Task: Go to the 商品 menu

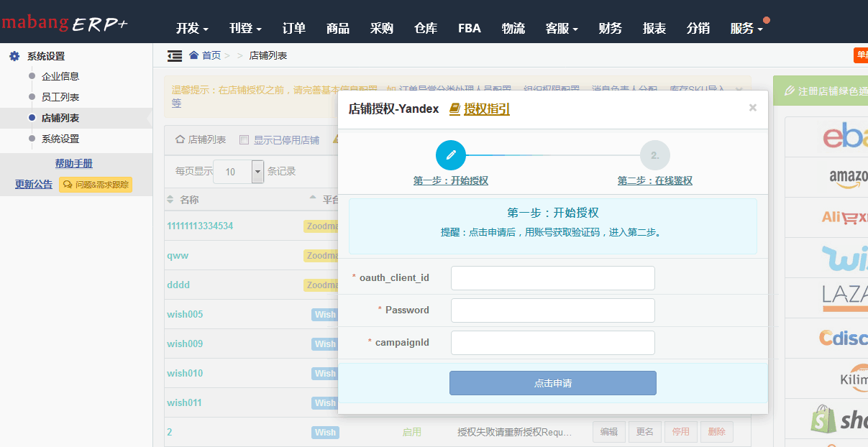Action: coord(338,29)
